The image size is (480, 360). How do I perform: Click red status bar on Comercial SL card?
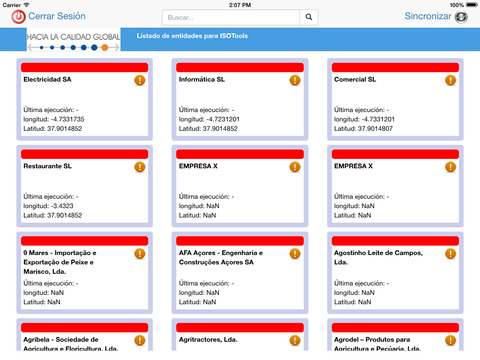click(x=395, y=67)
